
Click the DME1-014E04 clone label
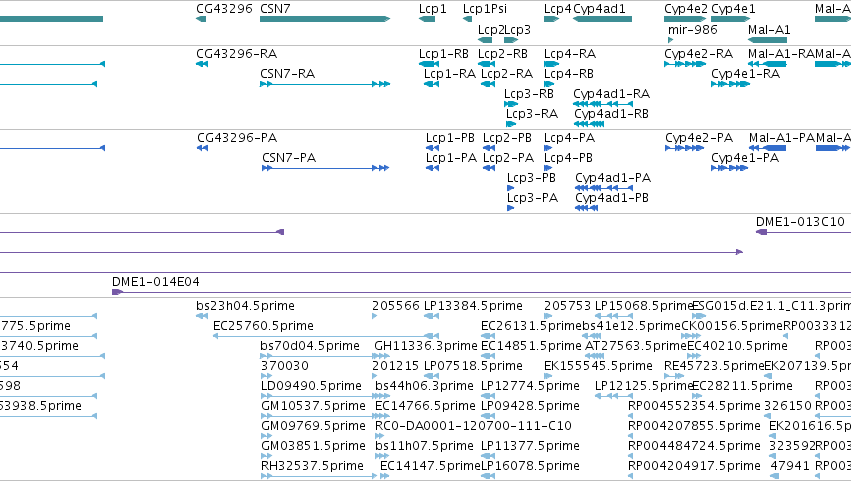[156, 282]
